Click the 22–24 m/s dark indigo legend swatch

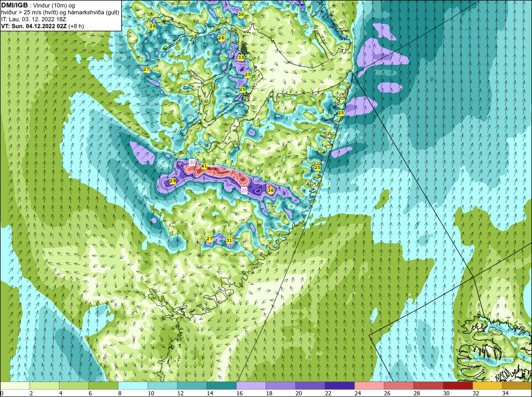tap(339, 386)
